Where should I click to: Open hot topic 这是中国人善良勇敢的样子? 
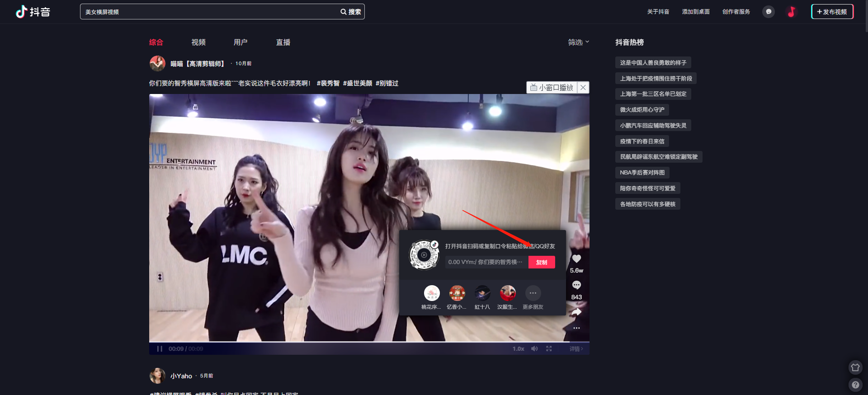pos(653,63)
